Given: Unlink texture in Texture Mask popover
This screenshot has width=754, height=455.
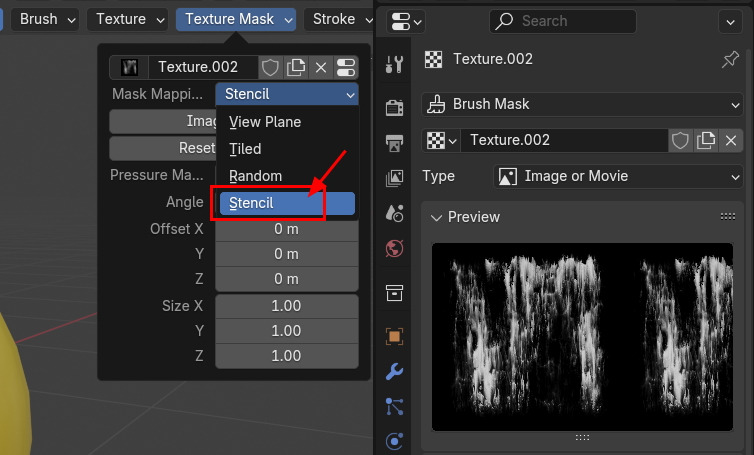Looking at the screenshot, I should (321, 67).
